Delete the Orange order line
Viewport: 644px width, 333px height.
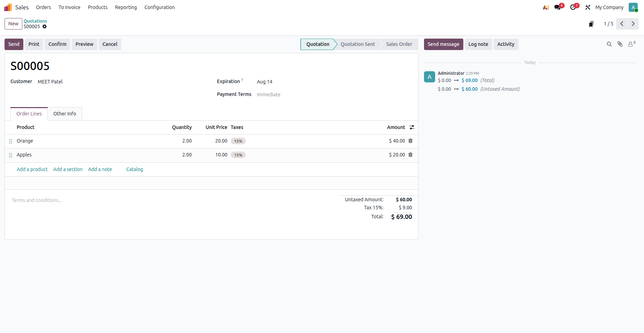[x=410, y=141]
